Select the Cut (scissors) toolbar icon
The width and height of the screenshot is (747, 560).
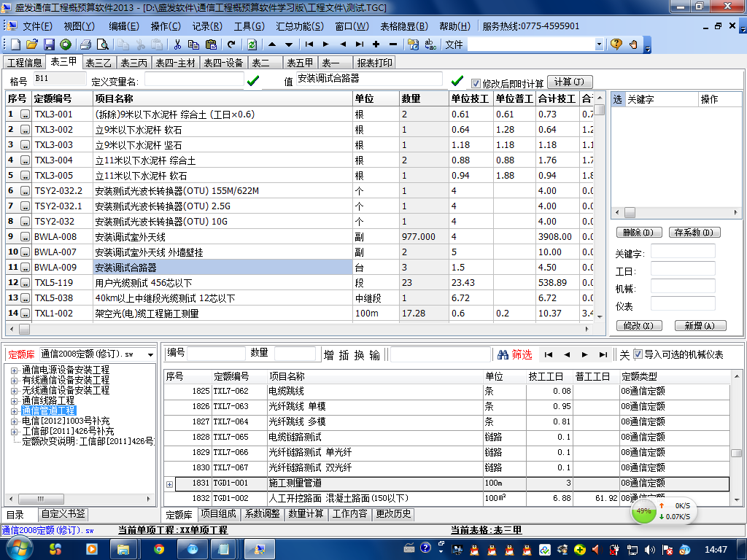[178, 44]
